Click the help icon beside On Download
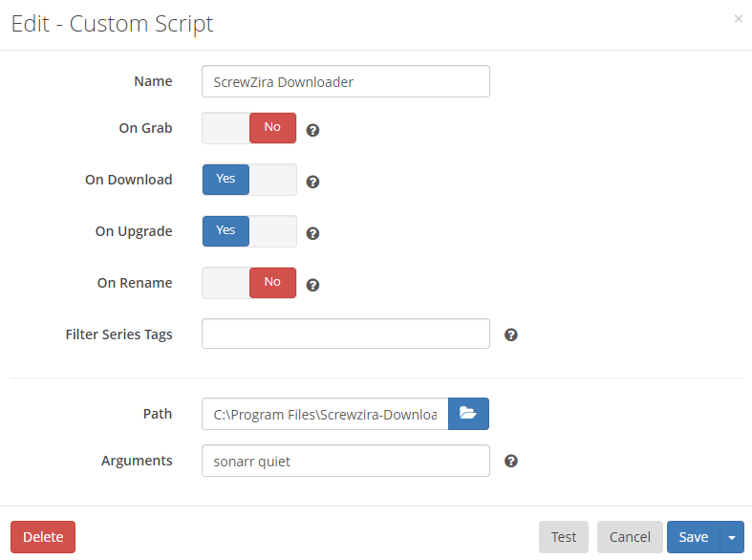 click(312, 182)
